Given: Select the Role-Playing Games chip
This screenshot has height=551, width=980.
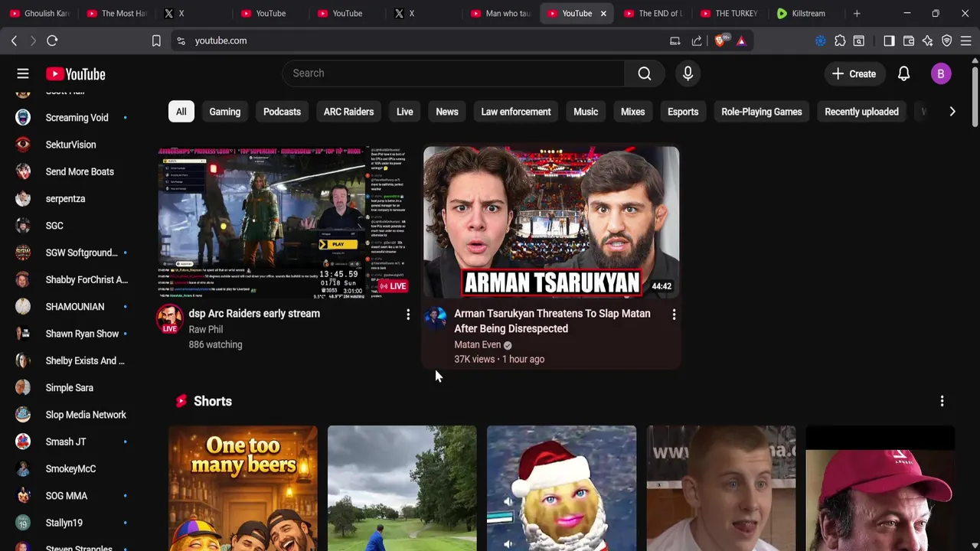Looking at the screenshot, I should tap(762, 112).
